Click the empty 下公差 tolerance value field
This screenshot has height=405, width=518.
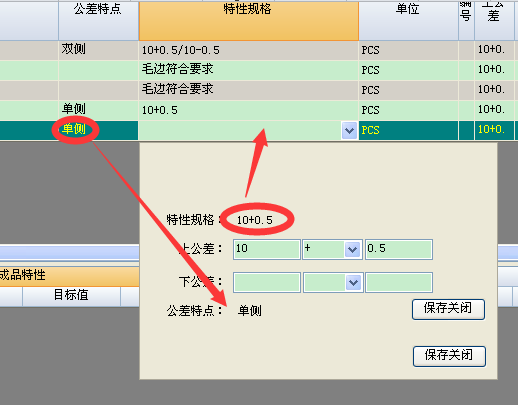click(399, 282)
